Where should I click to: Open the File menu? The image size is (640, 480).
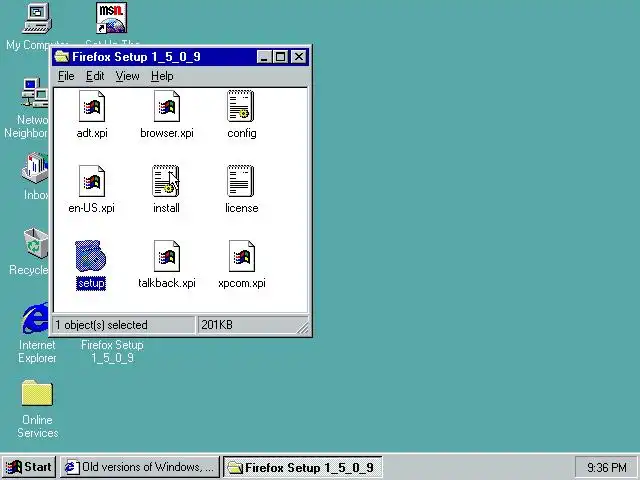click(66, 76)
